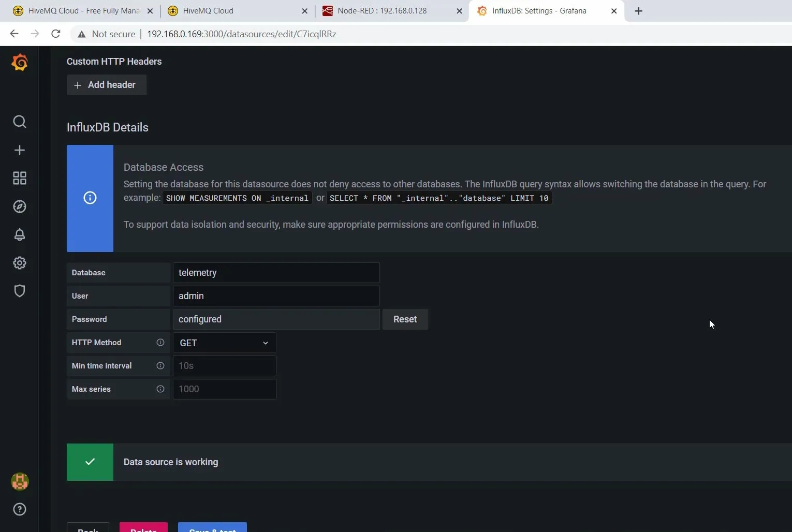View the Not secure site warning

tap(107, 34)
